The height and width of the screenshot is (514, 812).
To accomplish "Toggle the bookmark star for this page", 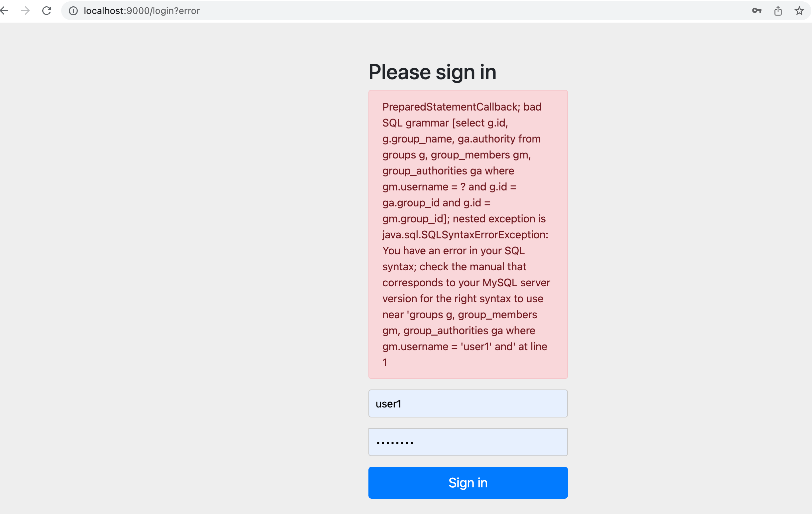I will pyautogui.click(x=799, y=11).
